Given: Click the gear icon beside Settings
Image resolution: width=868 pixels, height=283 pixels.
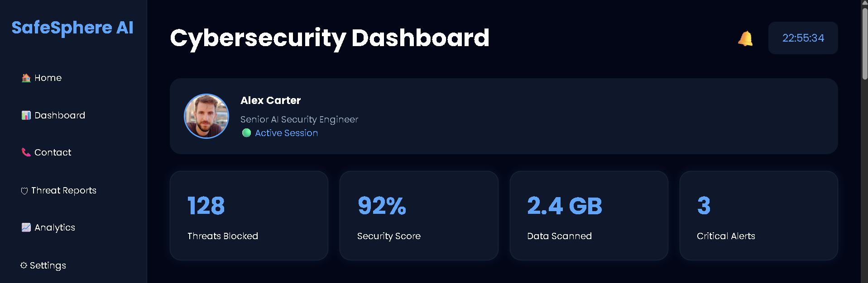Looking at the screenshot, I should [x=24, y=265].
